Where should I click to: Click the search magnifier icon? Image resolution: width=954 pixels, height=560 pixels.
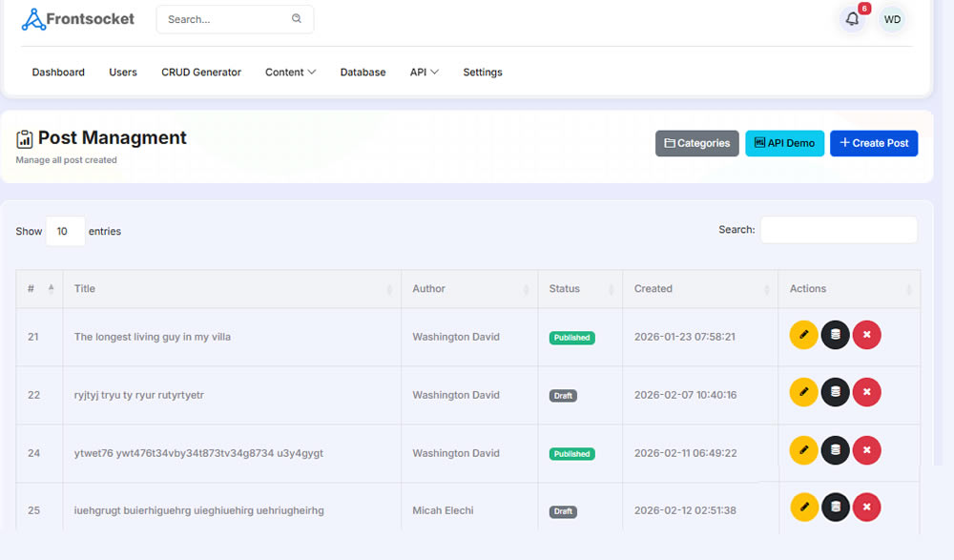(297, 19)
